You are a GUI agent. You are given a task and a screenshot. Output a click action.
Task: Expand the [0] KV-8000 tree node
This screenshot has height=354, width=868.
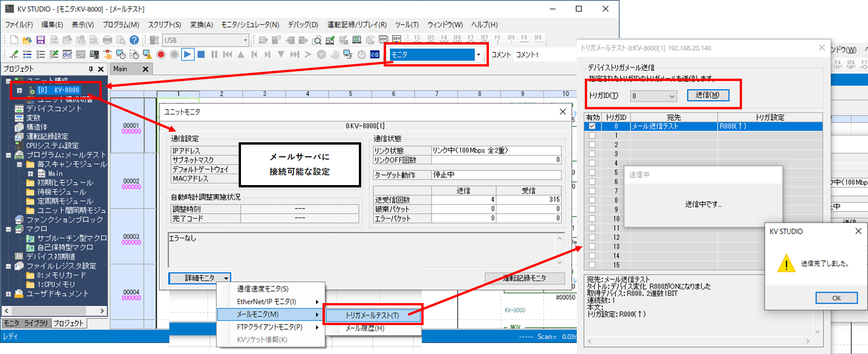(x=19, y=90)
